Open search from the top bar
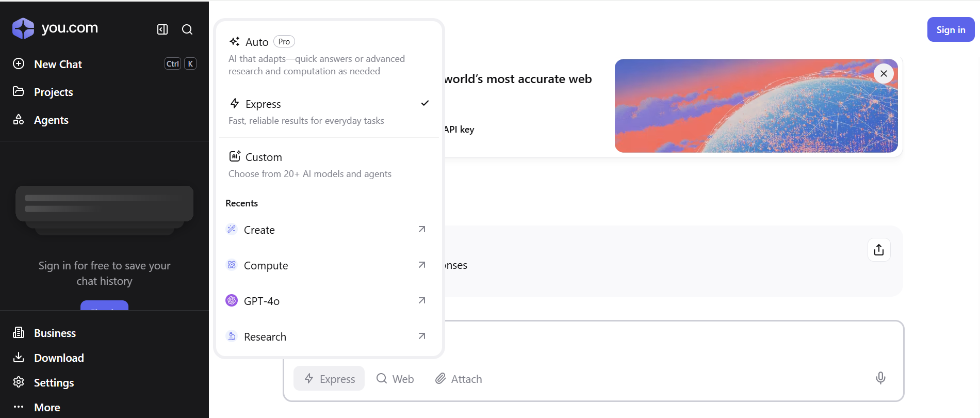 [x=187, y=29]
